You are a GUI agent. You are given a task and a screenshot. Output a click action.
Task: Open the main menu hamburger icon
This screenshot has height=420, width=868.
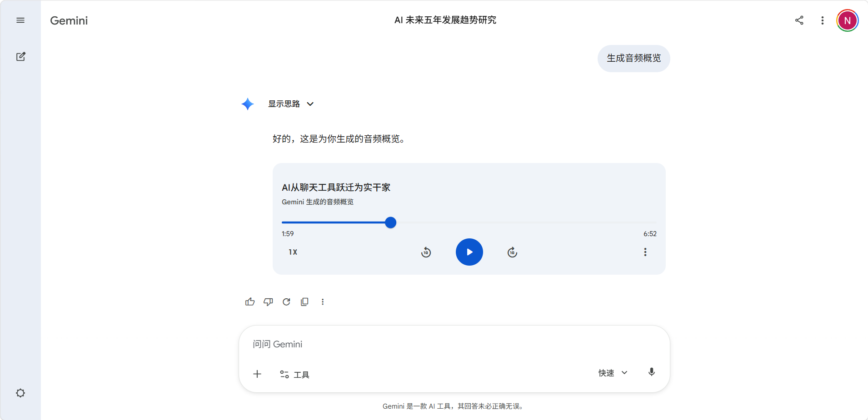[20, 20]
